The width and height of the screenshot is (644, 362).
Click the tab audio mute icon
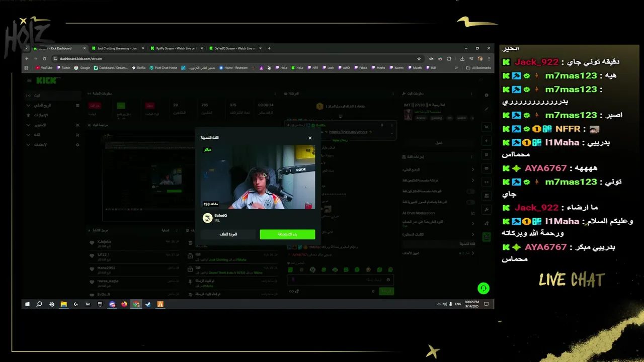(431, 58)
